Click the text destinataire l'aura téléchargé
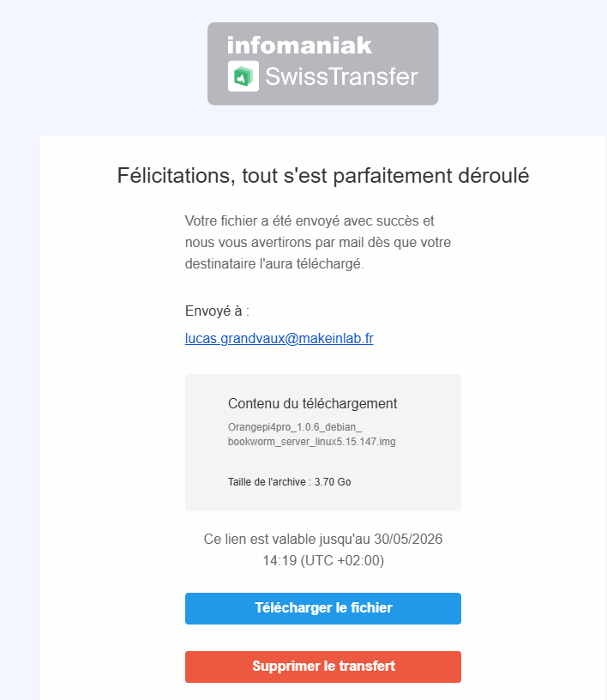The image size is (607, 700). click(x=274, y=264)
